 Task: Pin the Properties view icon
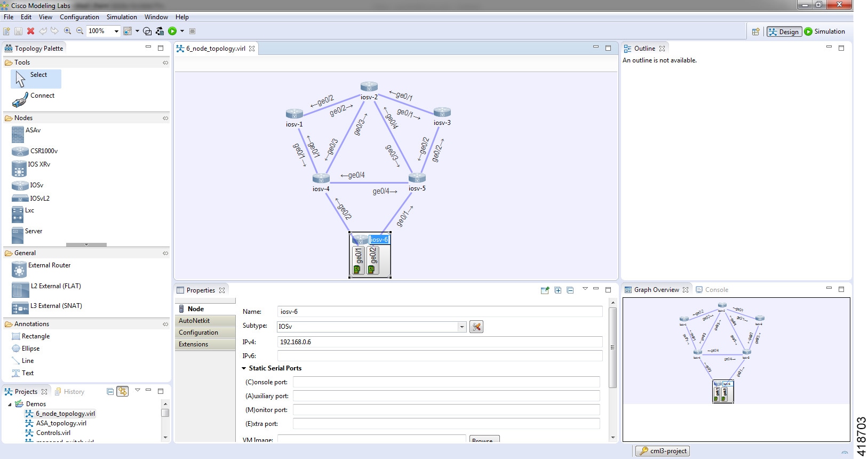[x=545, y=290]
